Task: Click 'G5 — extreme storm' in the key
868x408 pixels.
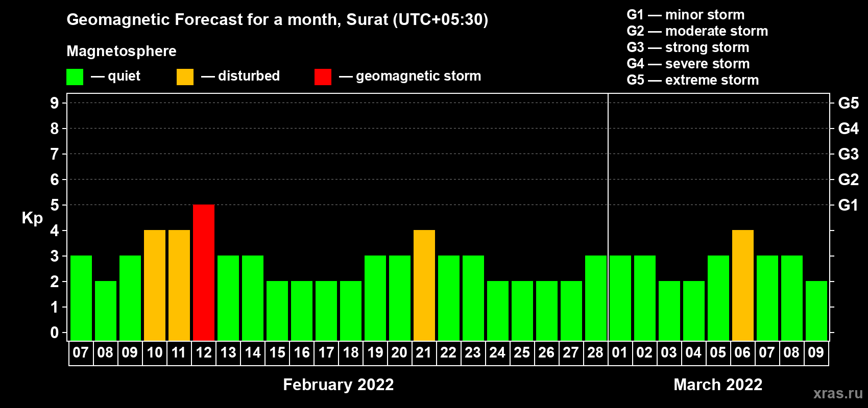Action: [693, 80]
